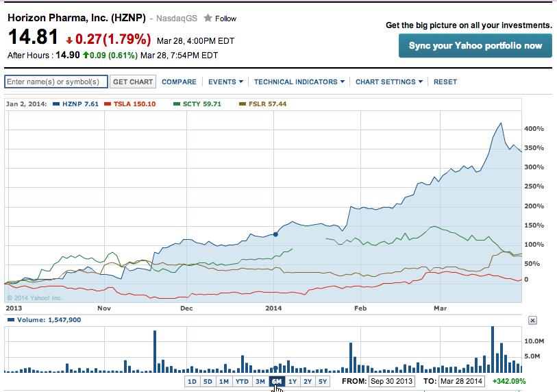Image resolution: width=557 pixels, height=392 pixels.
Task: Click the Jan 2, 2014 date label
Action: click(26, 104)
